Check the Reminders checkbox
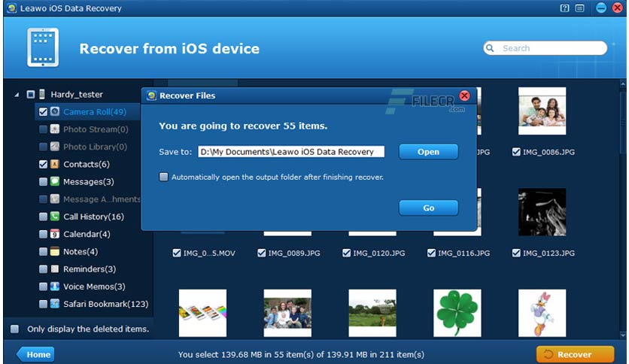 point(44,269)
